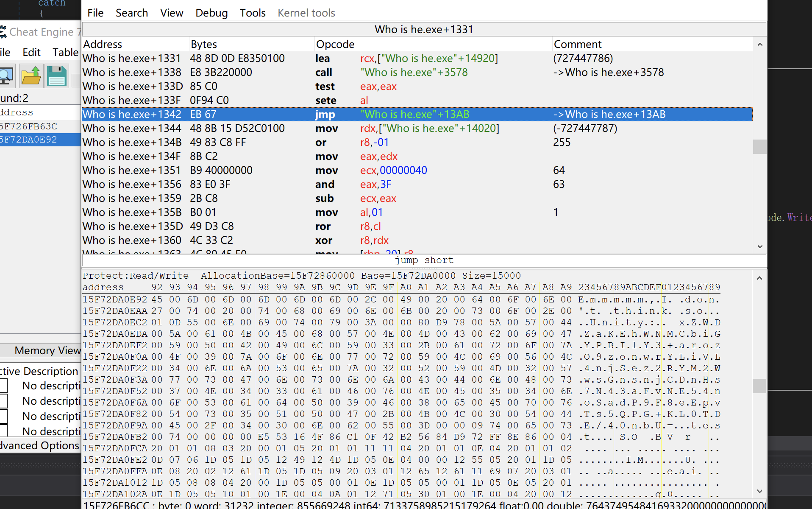
Task: Click the jump short description bar
Action: tap(424, 260)
